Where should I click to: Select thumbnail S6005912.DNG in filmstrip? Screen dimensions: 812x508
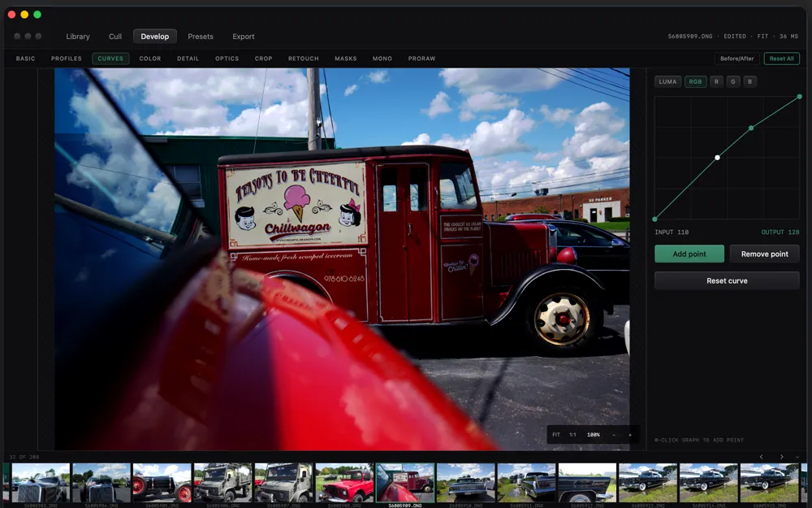tap(587, 483)
